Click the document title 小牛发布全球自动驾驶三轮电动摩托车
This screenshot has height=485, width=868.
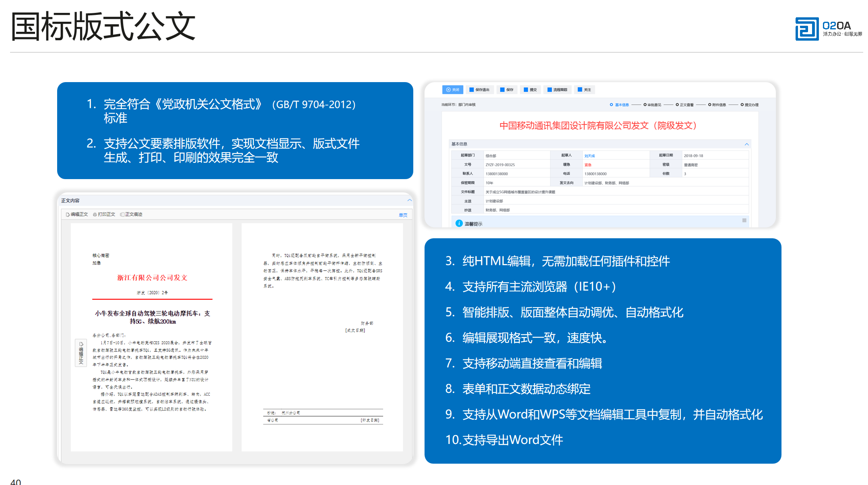pos(153,317)
